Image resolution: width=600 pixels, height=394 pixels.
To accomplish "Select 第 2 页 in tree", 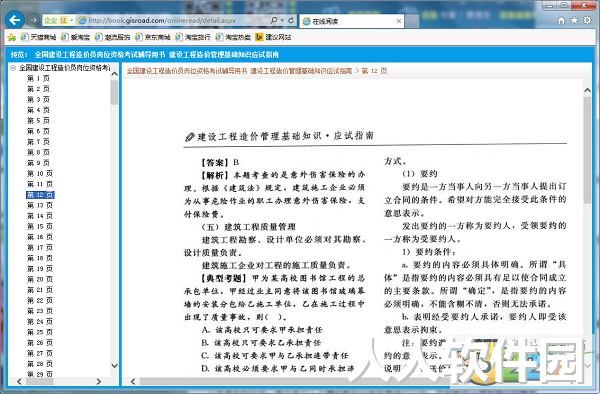I will click(x=38, y=89).
